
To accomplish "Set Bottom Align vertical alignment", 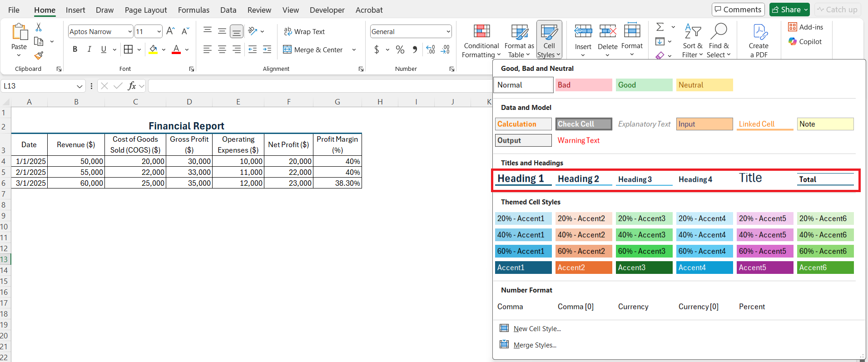I will [237, 31].
